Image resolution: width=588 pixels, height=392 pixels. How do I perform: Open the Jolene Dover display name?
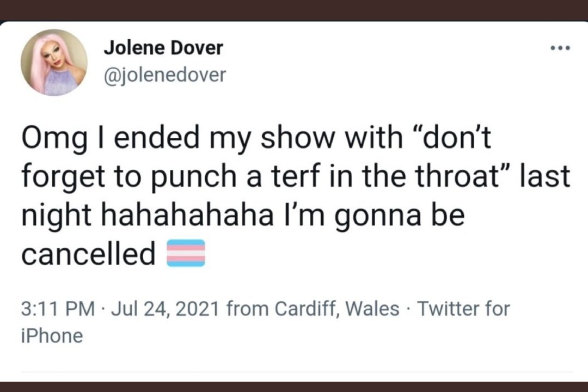tap(163, 48)
